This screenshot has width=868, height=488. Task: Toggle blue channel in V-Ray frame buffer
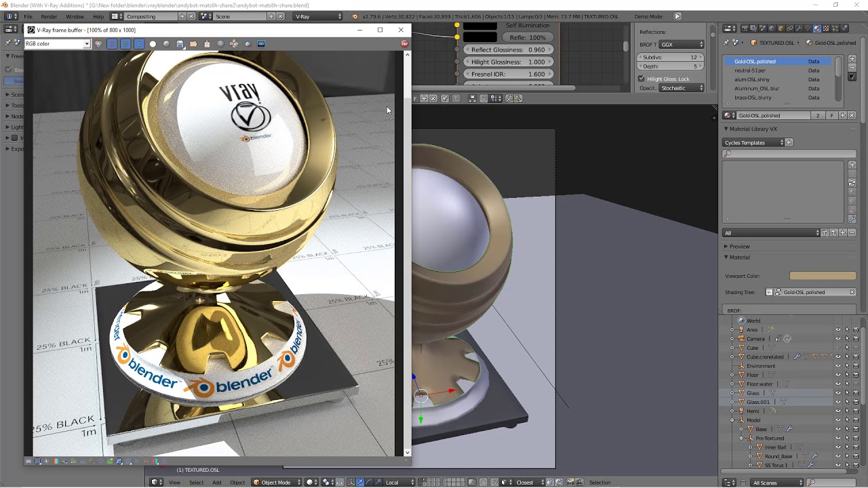[139, 43]
